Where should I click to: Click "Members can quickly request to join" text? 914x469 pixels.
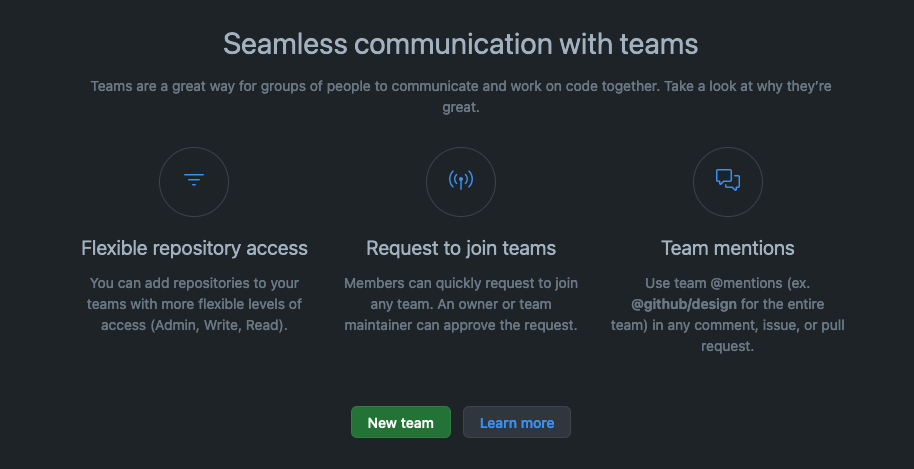pyautogui.click(x=461, y=283)
